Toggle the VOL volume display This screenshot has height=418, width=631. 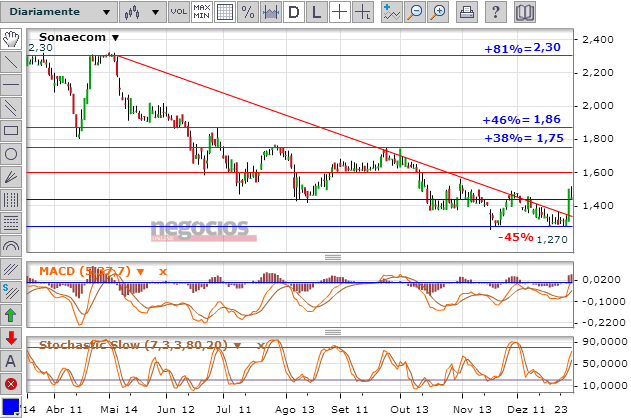click(179, 12)
